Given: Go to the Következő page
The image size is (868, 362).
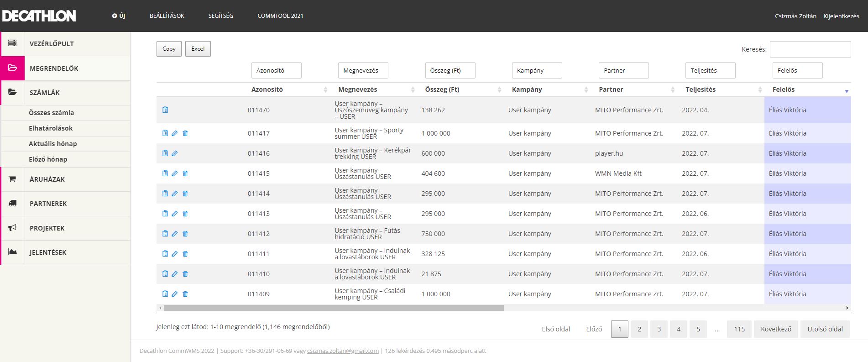Looking at the screenshot, I should 776,329.
